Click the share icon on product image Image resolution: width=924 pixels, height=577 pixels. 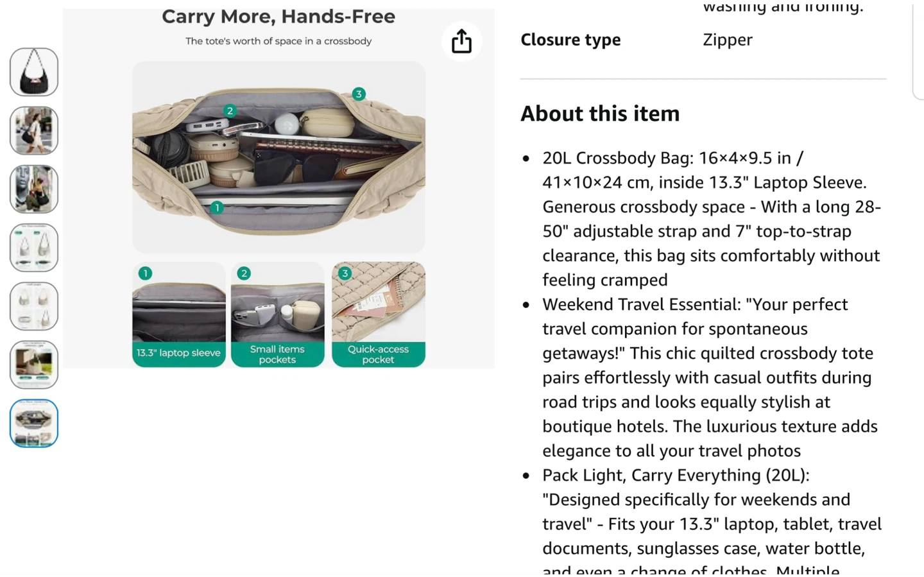point(461,41)
